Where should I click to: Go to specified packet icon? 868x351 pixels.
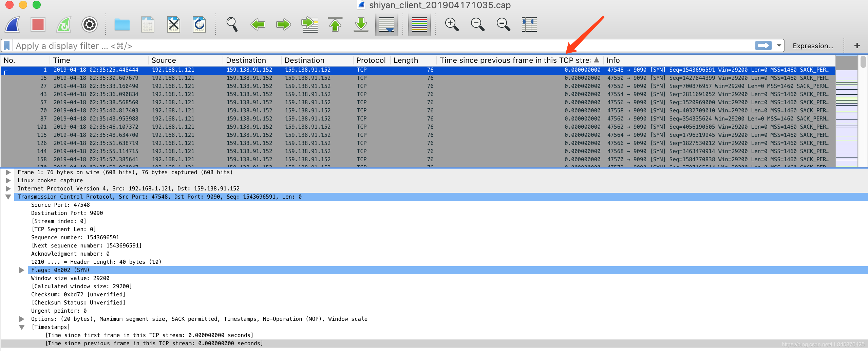coord(309,24)
